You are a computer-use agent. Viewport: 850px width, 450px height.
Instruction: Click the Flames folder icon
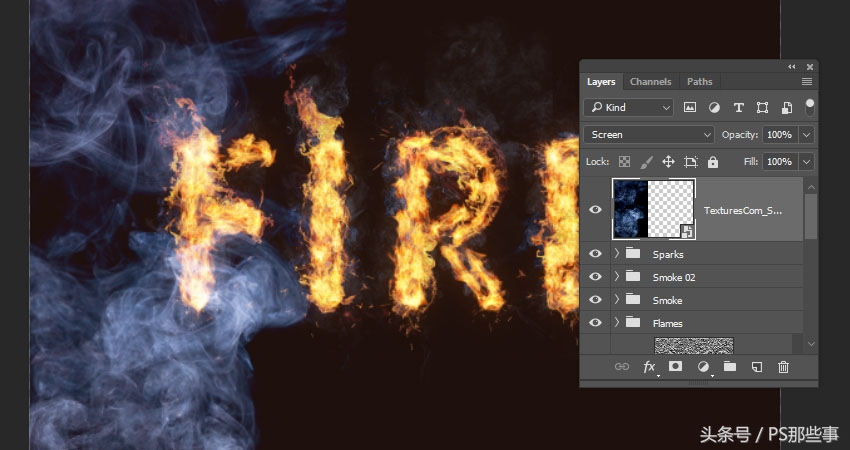(633, 322)
